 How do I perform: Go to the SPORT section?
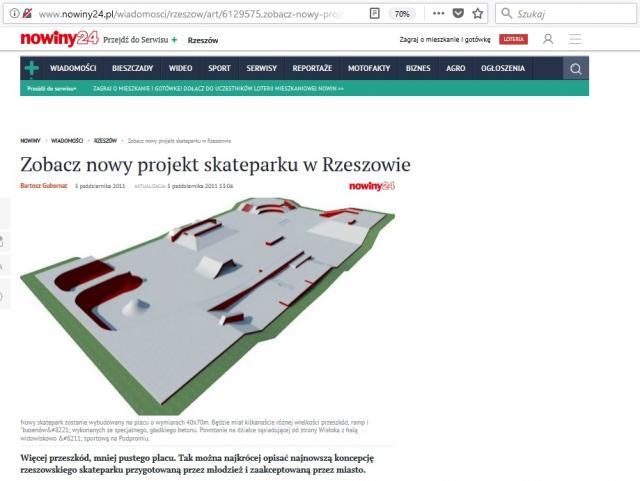pyautogui.click(x=219, y=68)
